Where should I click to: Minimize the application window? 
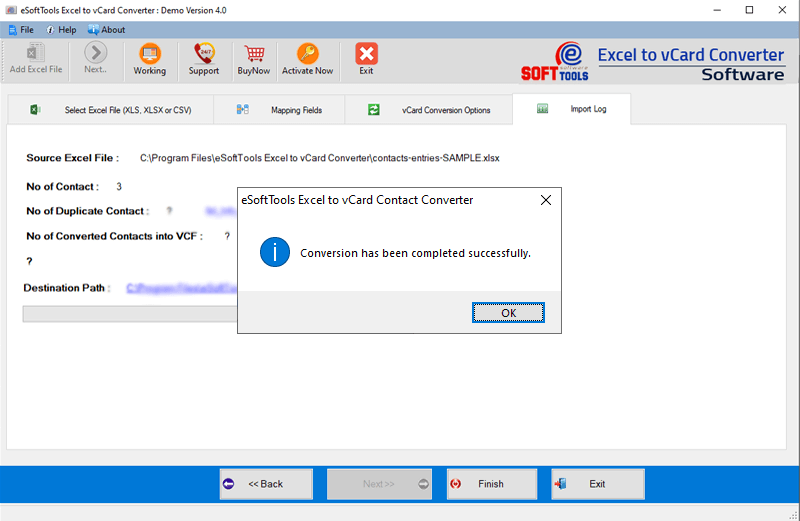click(x=717, y=10)
